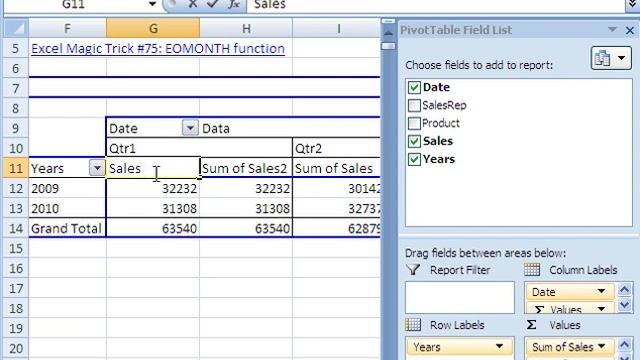Expand the formula bar with the chevron
Screen dimensions: 640x360
[x=632, y=5]
